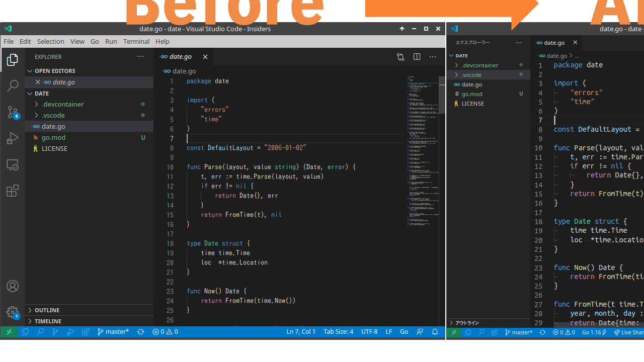Click master* branch in left status bar
Image resolution: width=644 pixels, height=362 pixels.
(113, 332)
